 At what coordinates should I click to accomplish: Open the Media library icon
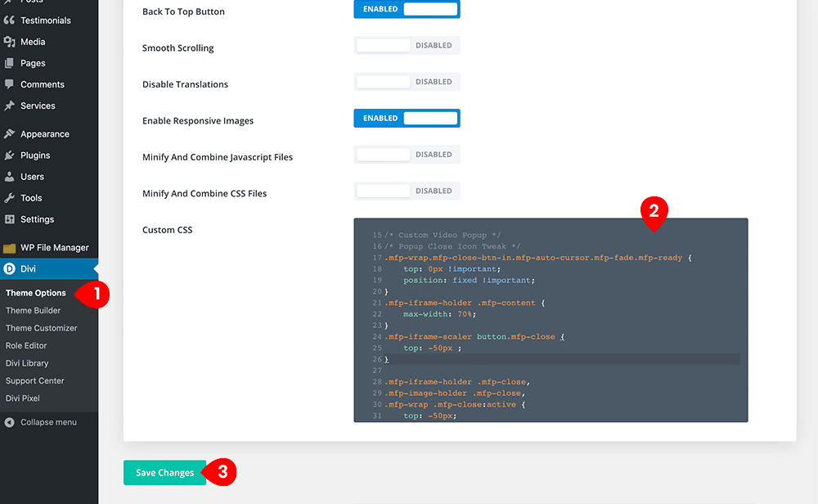point(10,41)
